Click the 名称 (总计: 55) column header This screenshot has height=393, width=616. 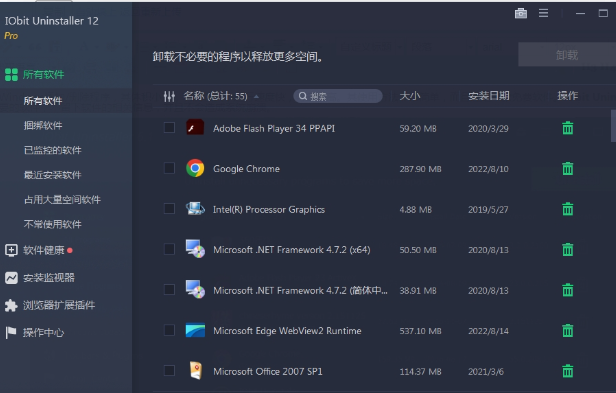pos(216,96)
